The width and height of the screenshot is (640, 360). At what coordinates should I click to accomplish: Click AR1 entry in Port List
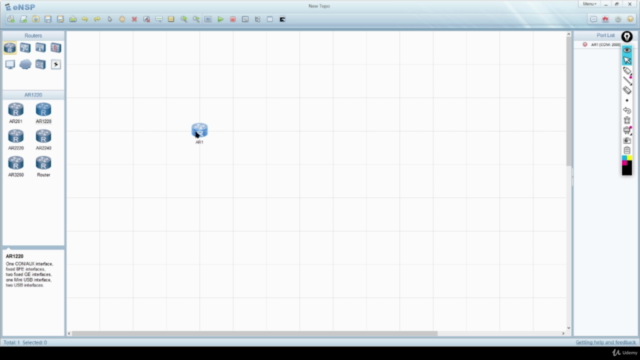point(606,44)
